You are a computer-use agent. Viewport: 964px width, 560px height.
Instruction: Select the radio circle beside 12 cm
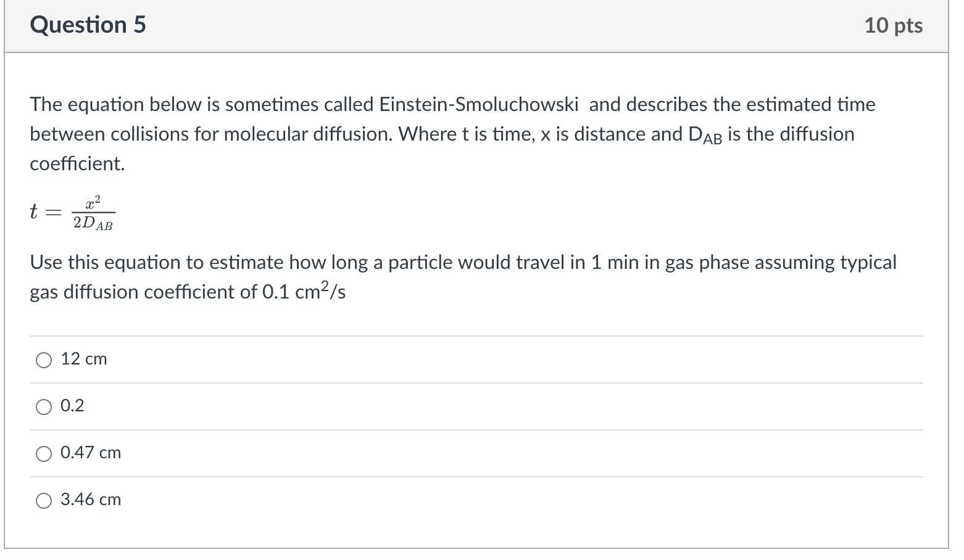tap(44, 360)
